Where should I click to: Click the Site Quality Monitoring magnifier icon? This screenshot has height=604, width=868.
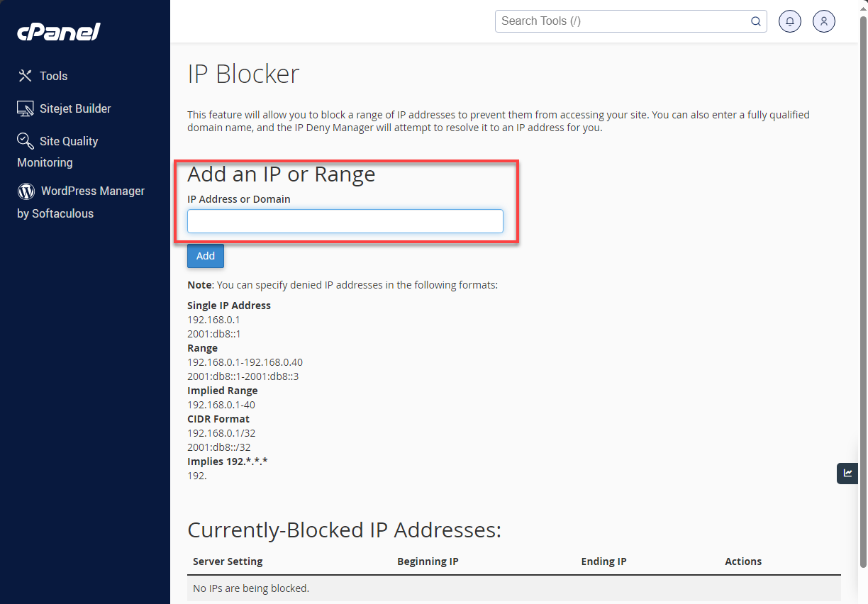click(x=25, y=140)
